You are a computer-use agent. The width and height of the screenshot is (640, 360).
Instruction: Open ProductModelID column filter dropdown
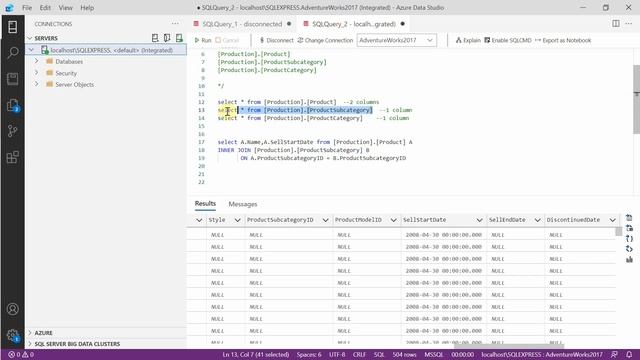click(393, 220)
